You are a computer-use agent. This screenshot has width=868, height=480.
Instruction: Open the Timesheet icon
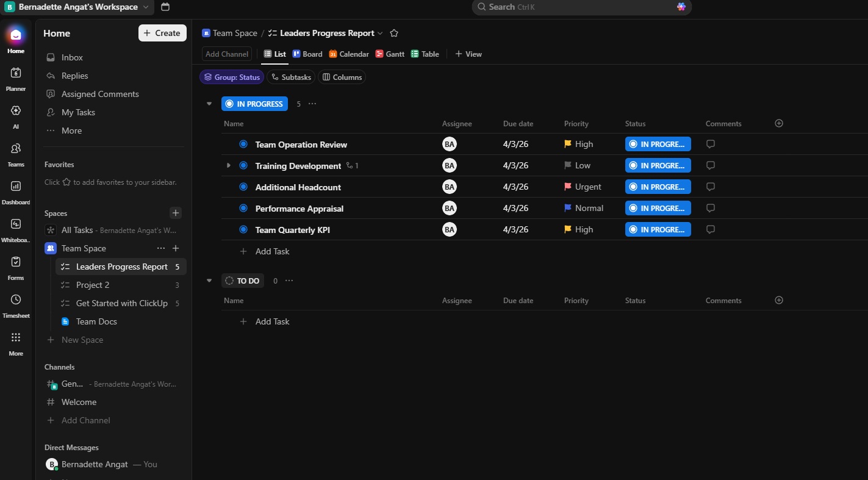point(16,299)
